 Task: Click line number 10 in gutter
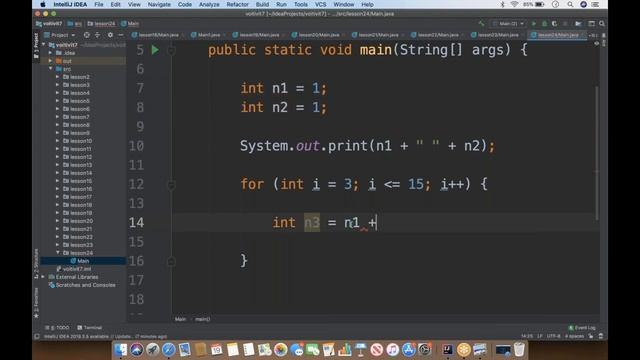pyautogui.click(x=136, y=146)
